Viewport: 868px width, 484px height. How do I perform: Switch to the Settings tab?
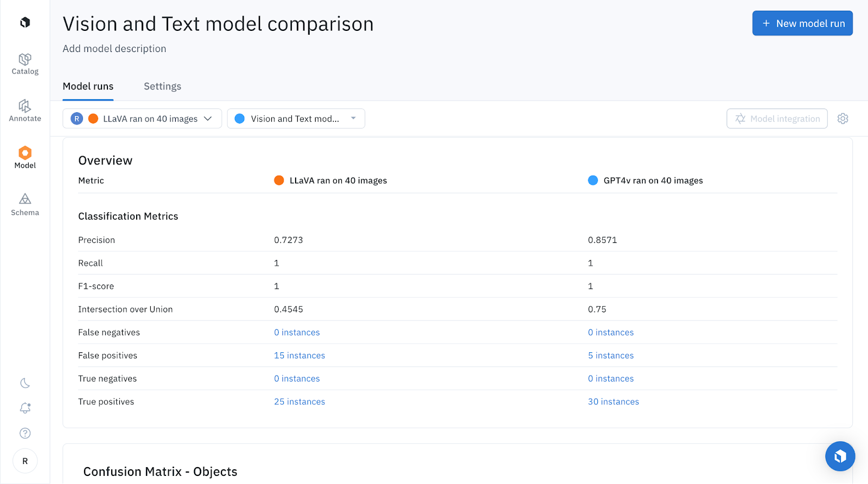[x=162, y=87]
